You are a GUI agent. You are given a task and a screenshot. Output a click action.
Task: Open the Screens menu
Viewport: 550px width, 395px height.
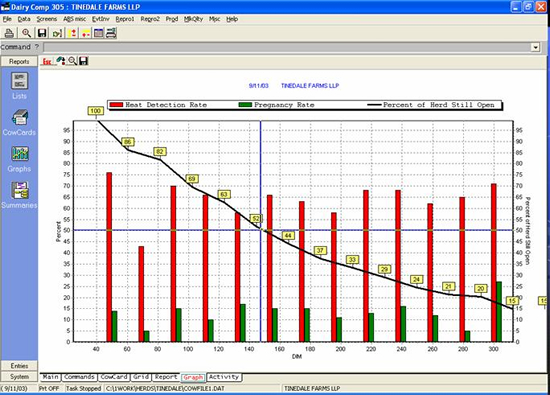[47, 19]
